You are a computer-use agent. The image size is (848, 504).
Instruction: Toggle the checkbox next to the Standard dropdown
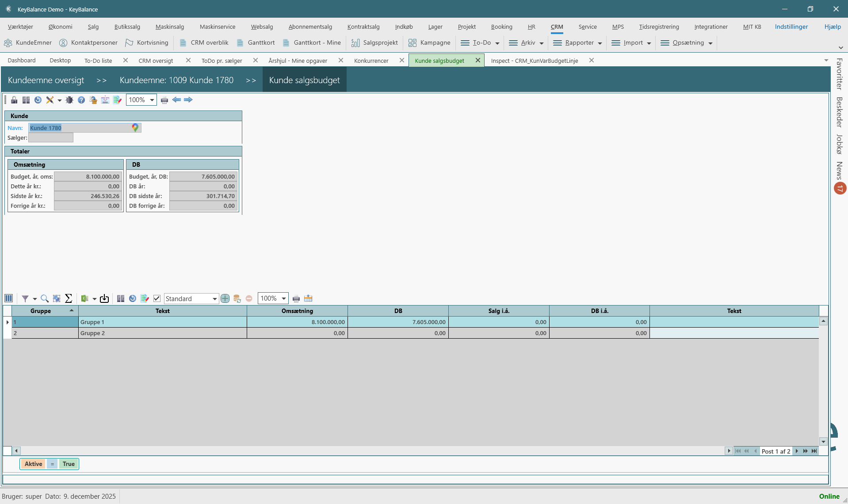(x=157, y=299)
